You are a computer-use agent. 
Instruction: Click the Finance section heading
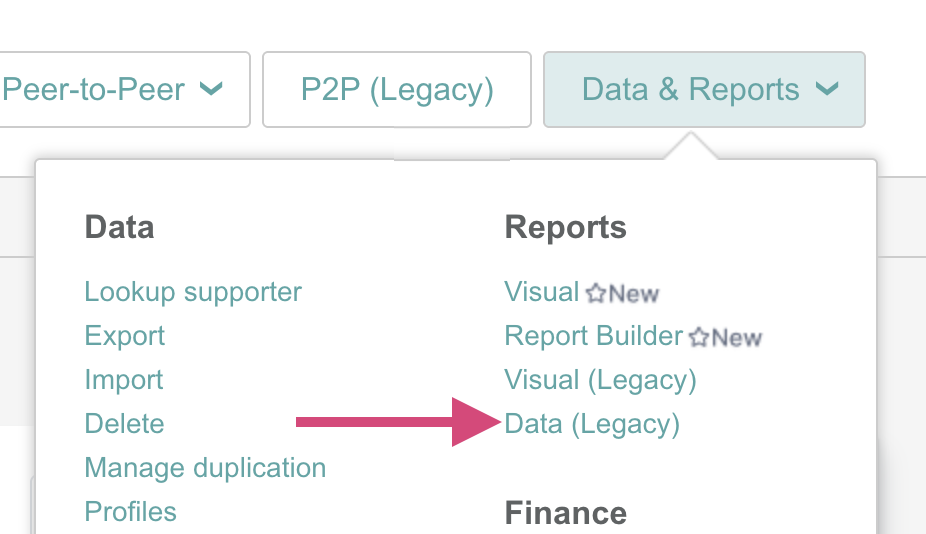[x=565, y=513]
